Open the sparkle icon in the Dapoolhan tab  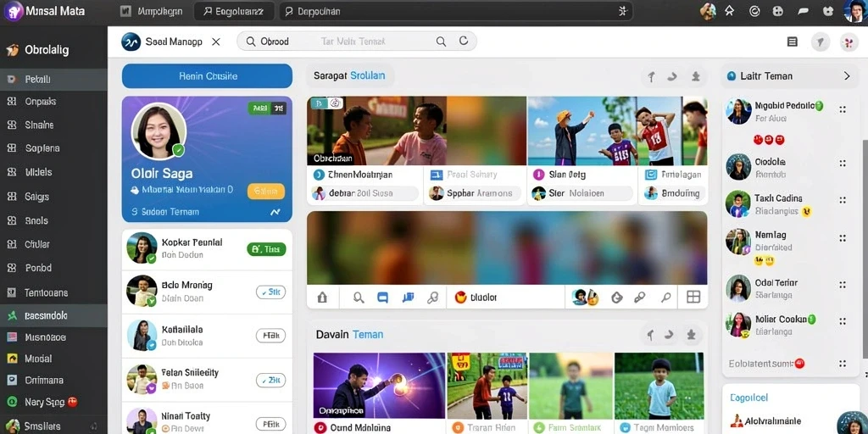tap(623, 10)
